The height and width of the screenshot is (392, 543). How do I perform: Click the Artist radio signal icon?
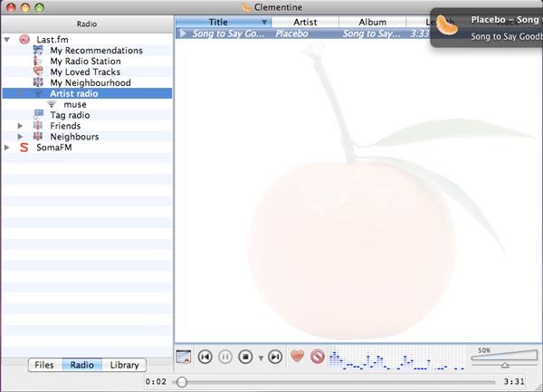coord(38,93)
